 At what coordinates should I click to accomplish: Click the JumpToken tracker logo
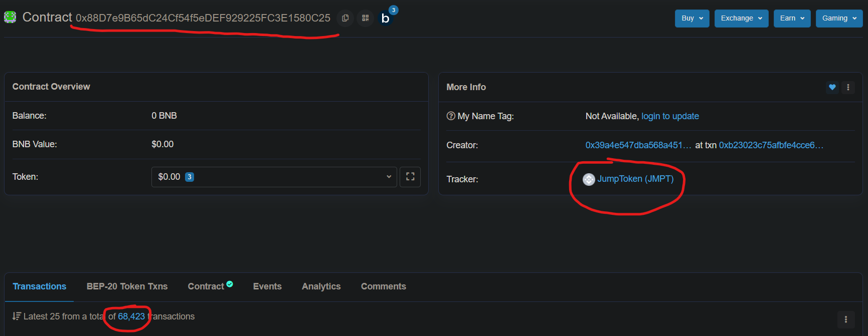[x=589, y=179]
